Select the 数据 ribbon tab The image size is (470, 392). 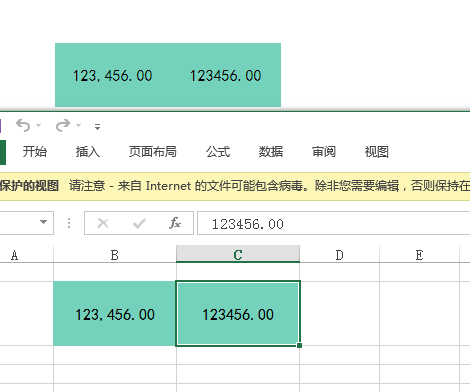271,152
